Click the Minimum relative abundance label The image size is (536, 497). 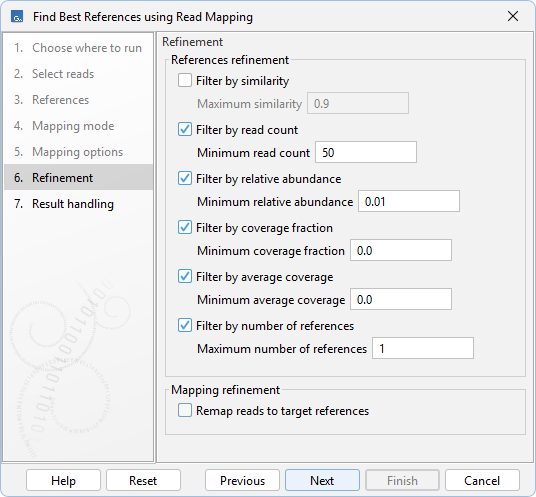tap(275, 202)
